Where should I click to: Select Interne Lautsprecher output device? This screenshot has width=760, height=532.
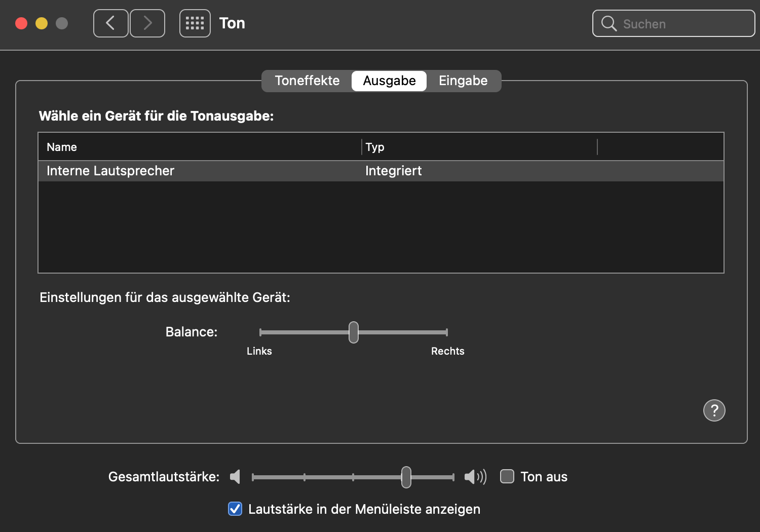(x=110, y=171)
